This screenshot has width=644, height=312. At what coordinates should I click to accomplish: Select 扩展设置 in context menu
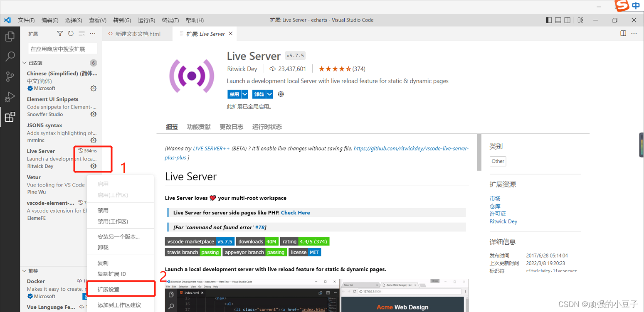point(121,289)
